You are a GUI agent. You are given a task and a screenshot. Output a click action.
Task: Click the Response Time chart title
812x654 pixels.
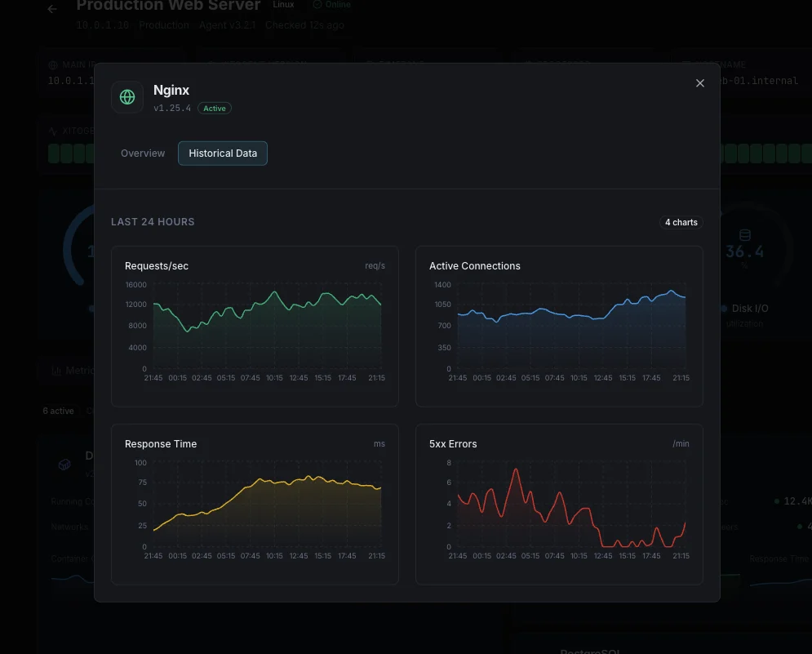coord(161,444)
